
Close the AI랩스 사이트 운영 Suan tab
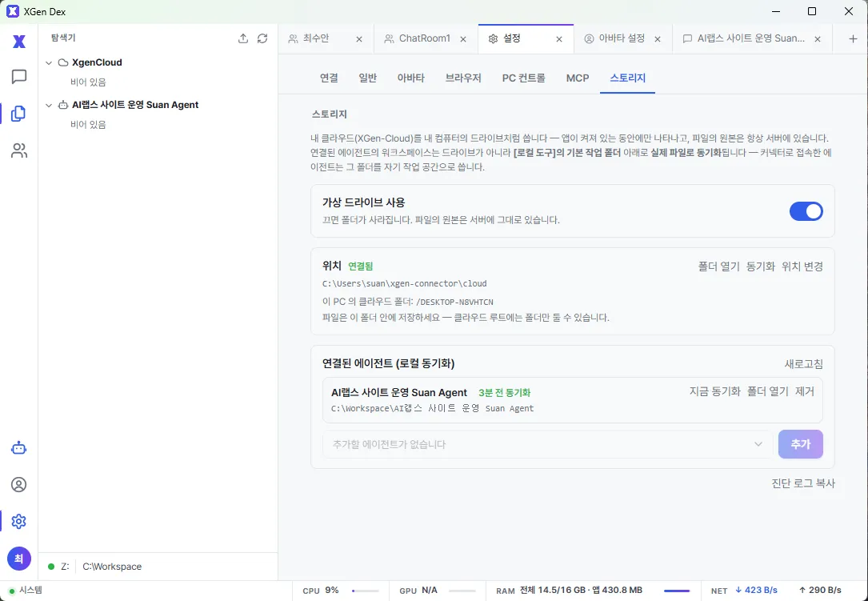point(818,38)
